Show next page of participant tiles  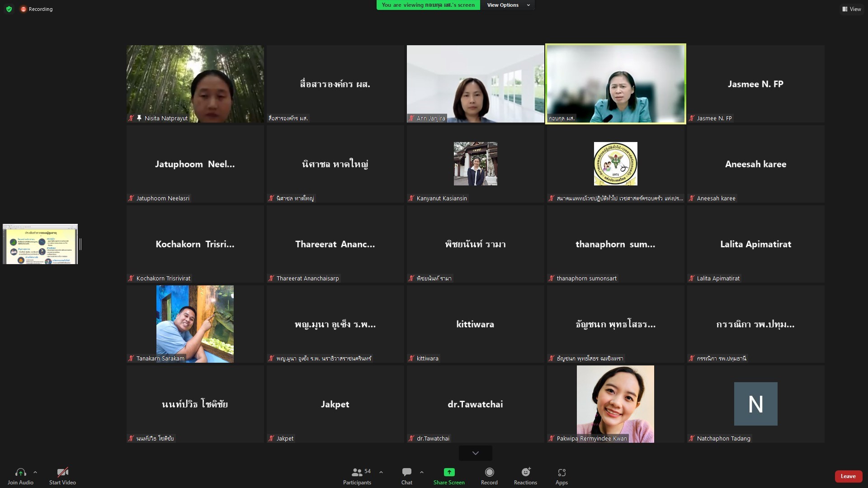[475, 453]
